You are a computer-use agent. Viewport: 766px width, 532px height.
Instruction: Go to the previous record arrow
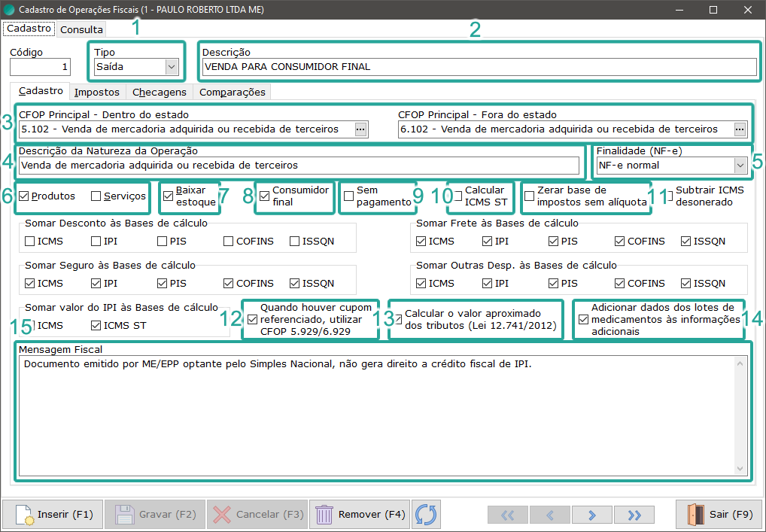click(550, 515)
